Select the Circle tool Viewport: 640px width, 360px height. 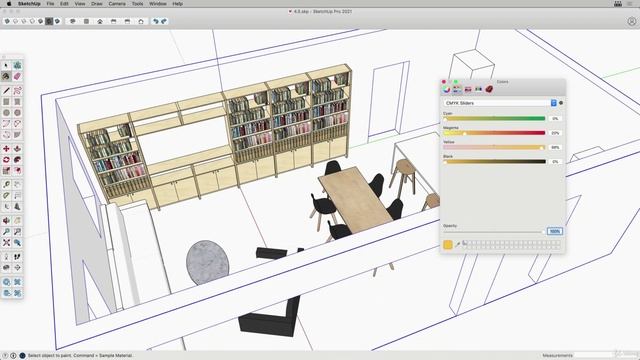coord(6,113)
